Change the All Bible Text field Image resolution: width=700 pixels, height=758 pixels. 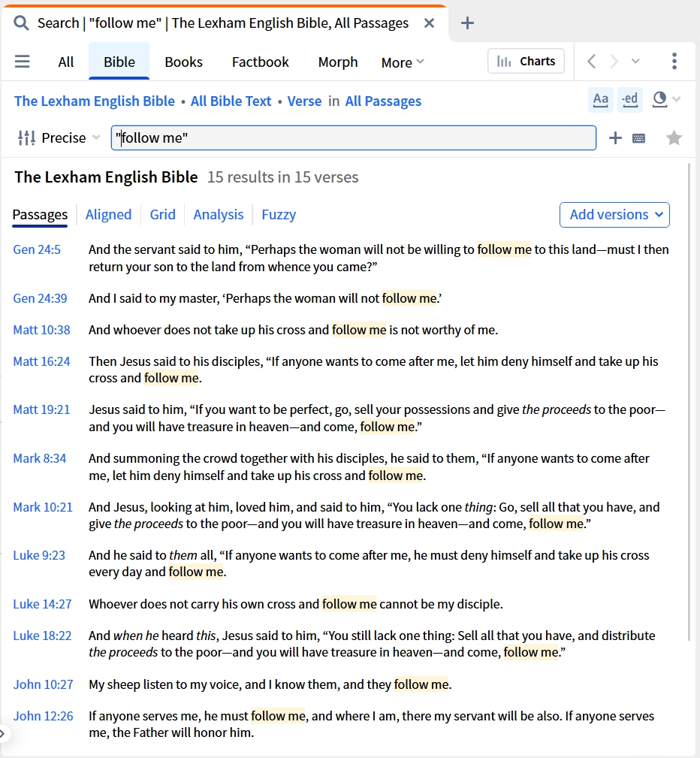coord(231,101)
